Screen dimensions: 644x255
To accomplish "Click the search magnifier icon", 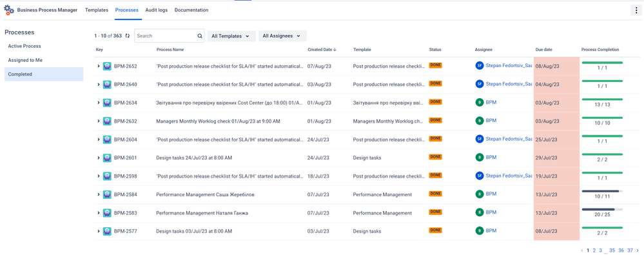I will (200, 36).
